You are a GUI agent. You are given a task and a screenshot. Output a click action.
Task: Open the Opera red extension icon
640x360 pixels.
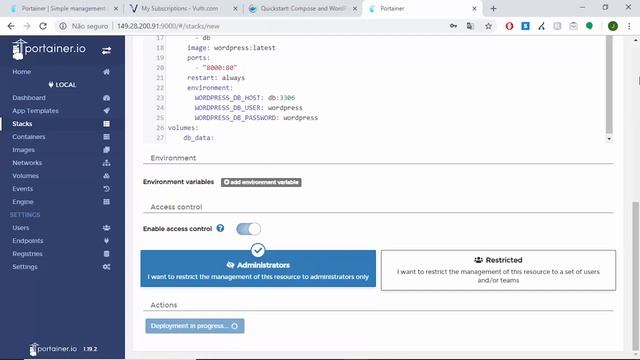pos(509,26)
